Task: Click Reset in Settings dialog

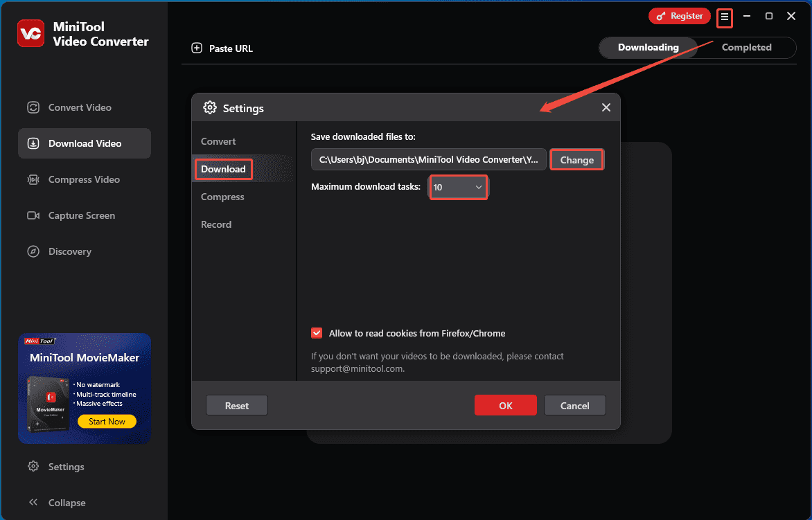Action: coord(237,406)
